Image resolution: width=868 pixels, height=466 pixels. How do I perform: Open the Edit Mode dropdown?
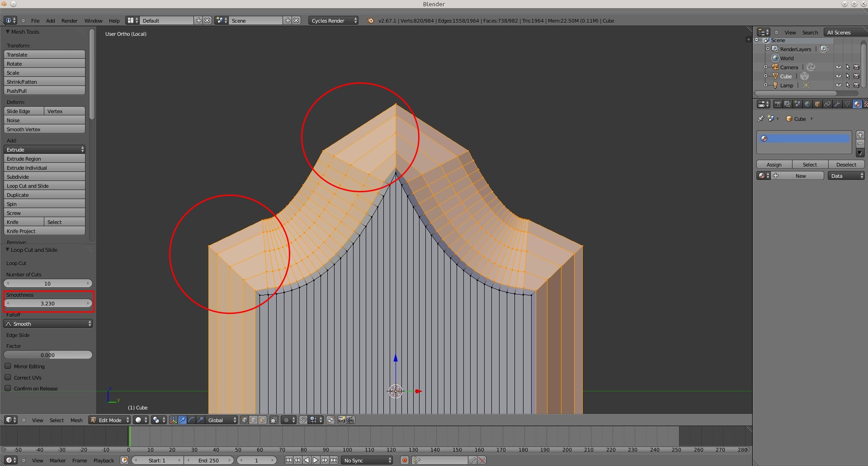coord(110,420)
